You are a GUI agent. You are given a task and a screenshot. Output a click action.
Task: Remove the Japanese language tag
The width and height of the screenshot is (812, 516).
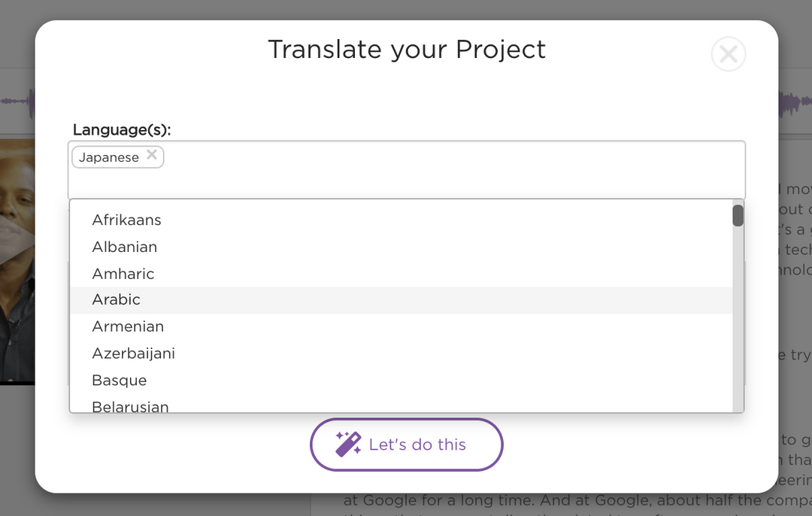tap(153, 156)
